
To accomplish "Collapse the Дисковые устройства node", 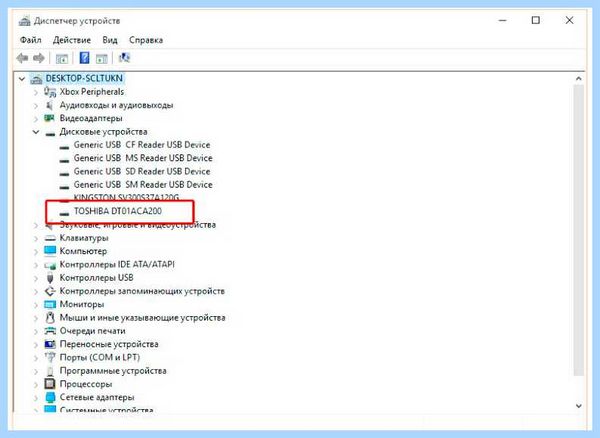I will coord(36,132).
